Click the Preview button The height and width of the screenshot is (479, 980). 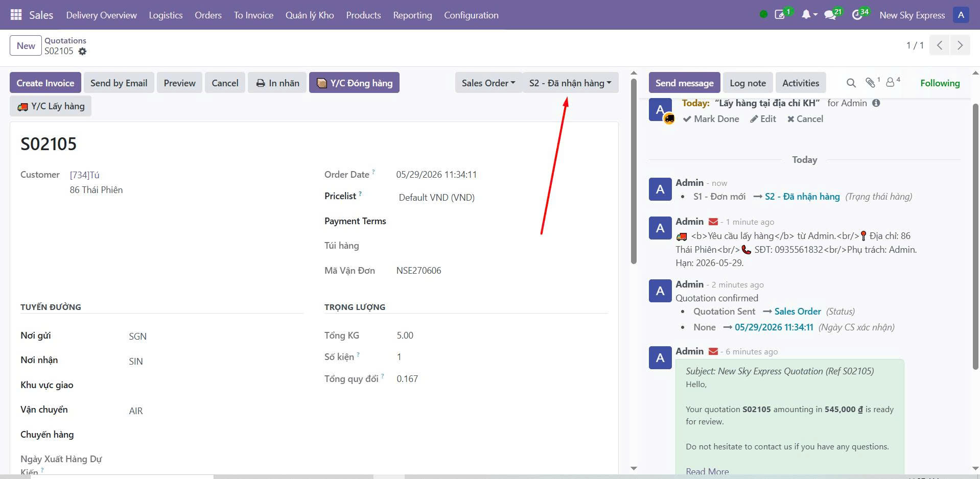coord(179,83)
